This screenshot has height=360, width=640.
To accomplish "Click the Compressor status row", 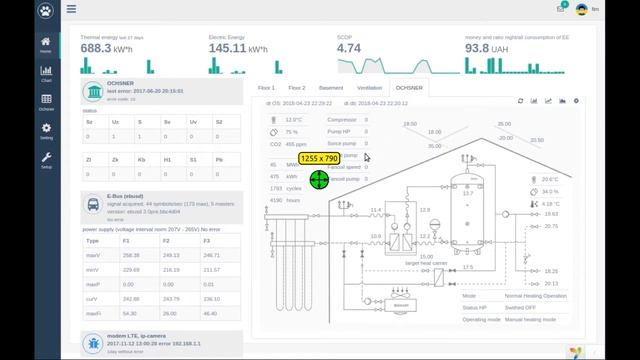I will coord(347,120).
